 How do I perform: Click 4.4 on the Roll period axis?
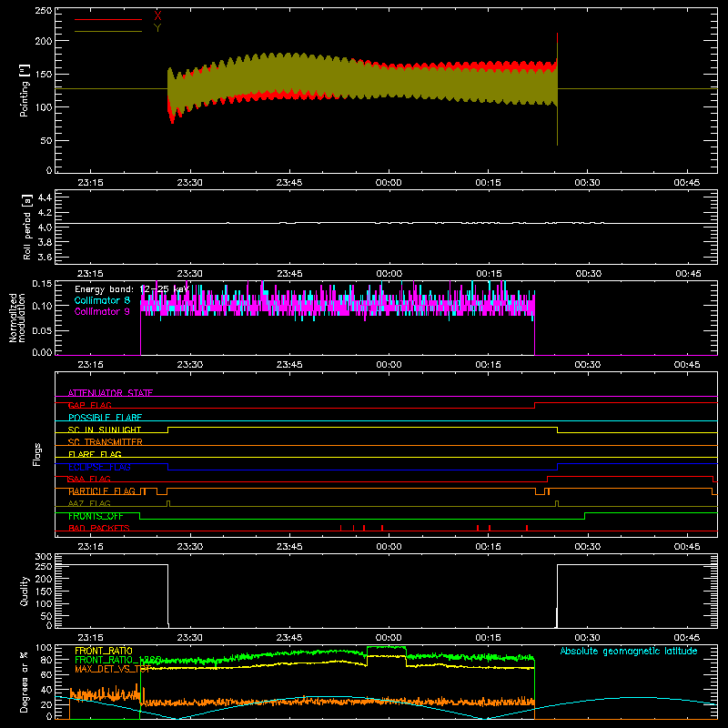pos(45,197)
